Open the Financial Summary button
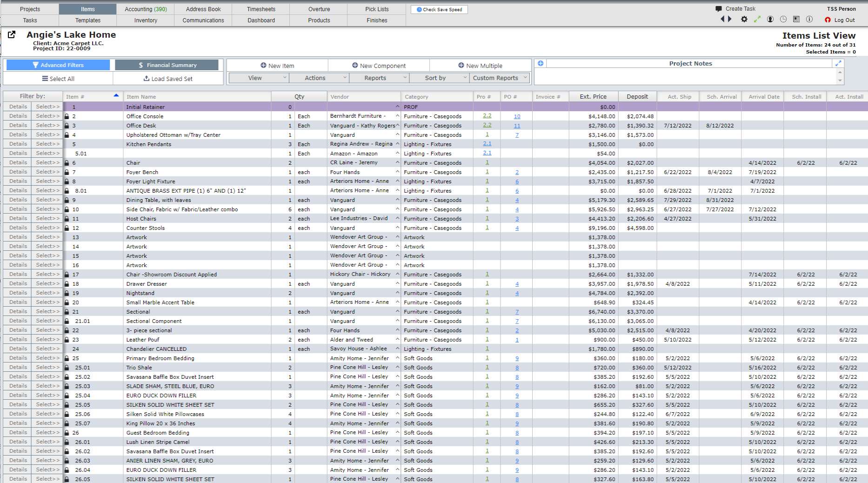 coord(167,65)
